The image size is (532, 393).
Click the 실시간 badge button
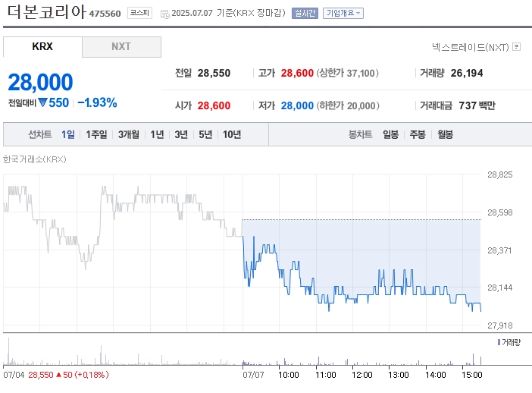tap(305, 13)
